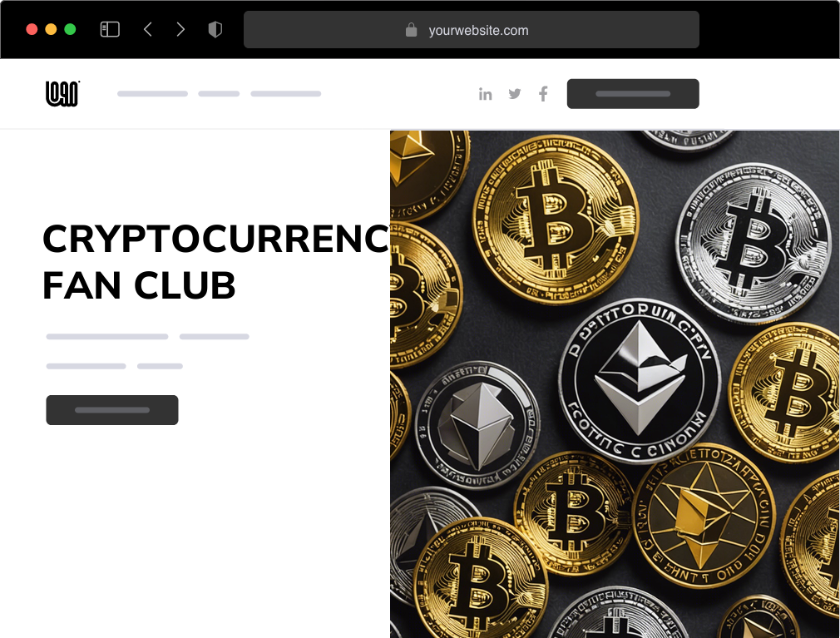Click the green window maximize button

[70, 29]
